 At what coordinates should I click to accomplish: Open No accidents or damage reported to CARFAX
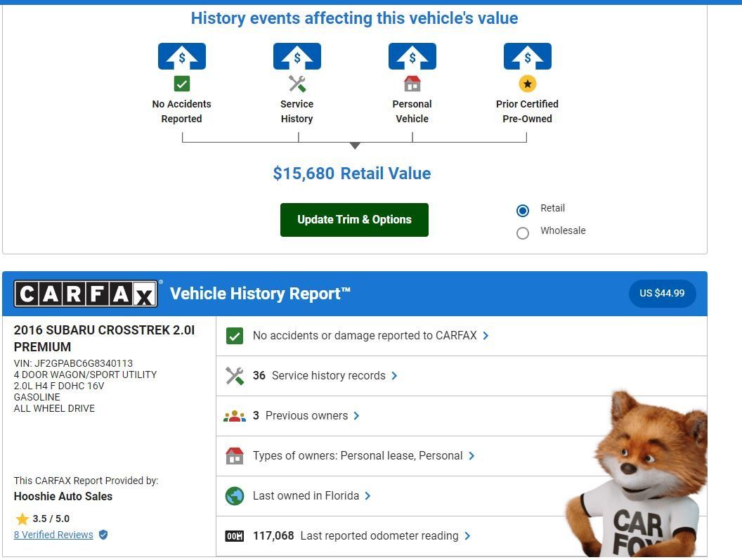[365, 336]
